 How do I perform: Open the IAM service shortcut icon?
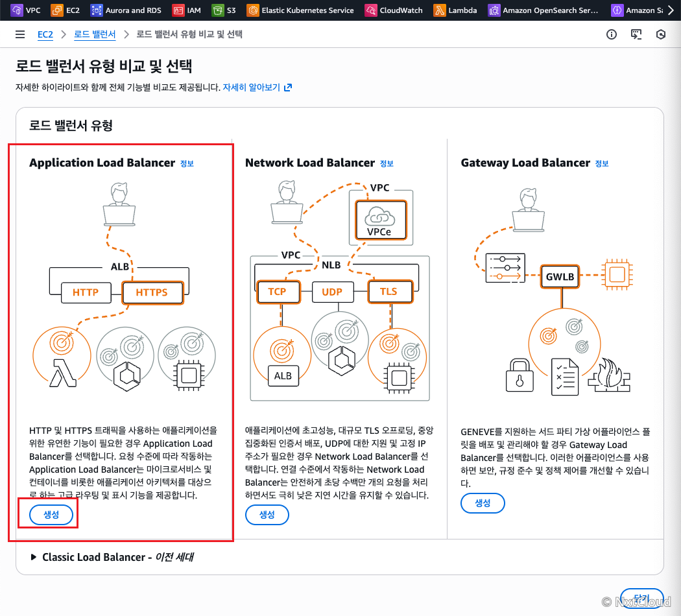click(178, 10)
